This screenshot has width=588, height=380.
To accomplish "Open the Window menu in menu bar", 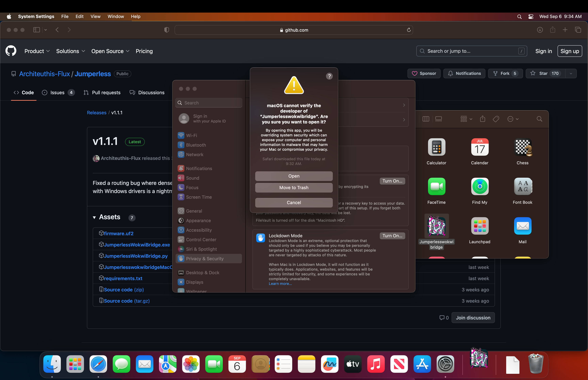I will pyautogui.click(x=116, y=16).
